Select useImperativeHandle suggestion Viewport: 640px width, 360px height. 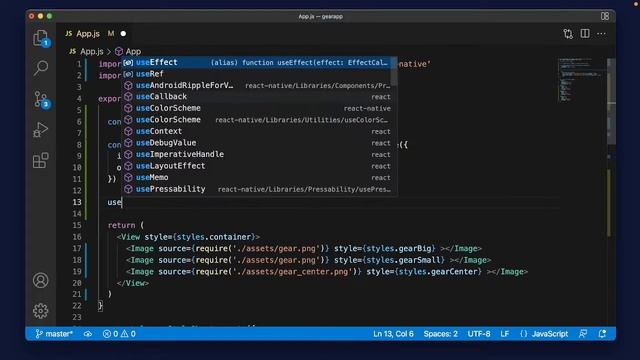(x=257, y=154)
